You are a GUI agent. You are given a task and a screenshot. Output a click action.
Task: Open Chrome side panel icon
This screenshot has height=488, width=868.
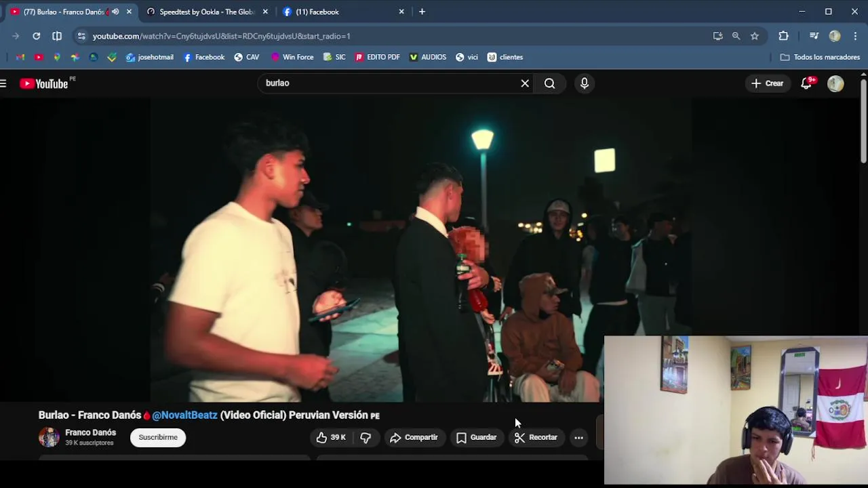[x=57, y=36]
